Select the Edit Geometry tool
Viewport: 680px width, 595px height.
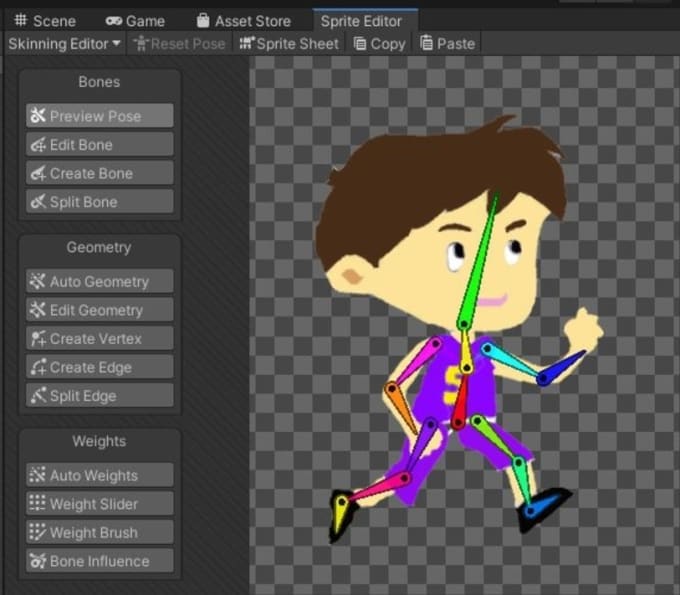100,310
